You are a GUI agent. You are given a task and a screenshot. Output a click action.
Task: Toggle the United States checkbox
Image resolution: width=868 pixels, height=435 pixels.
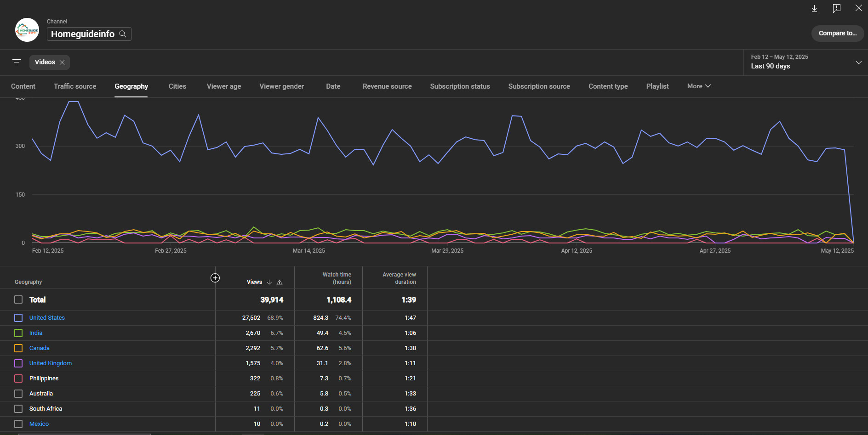[18, 318]
